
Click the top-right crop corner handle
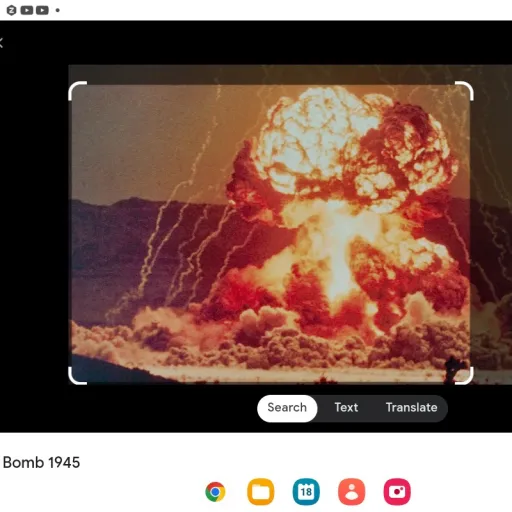click(464, 90)
